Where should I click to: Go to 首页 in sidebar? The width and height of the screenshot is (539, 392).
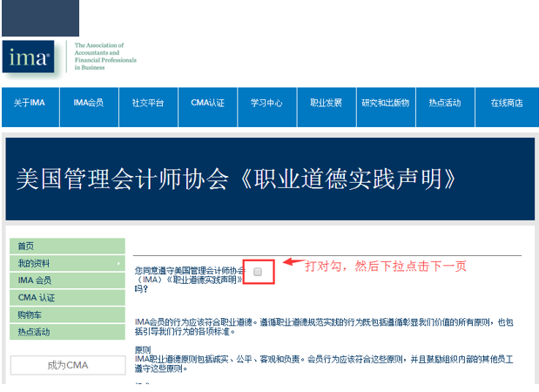[x=67, y=247]
